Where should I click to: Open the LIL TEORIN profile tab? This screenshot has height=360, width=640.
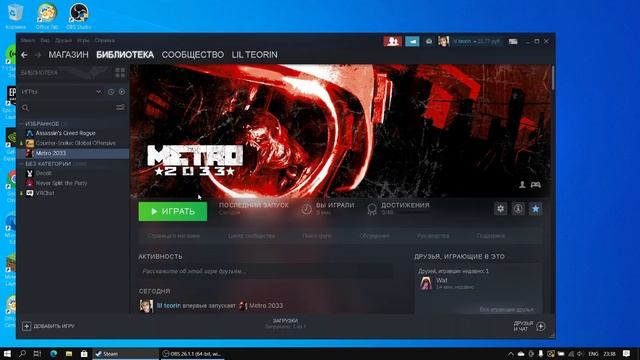(255, 55)
